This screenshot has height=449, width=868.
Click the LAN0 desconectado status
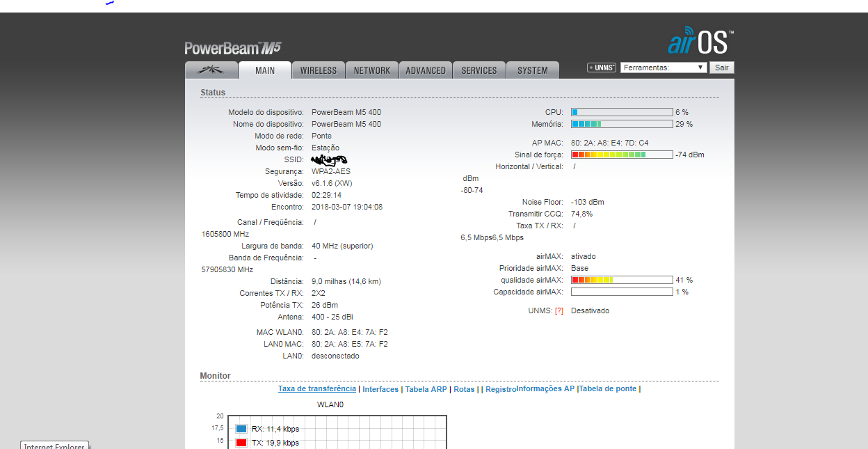[x=335, y=356]
